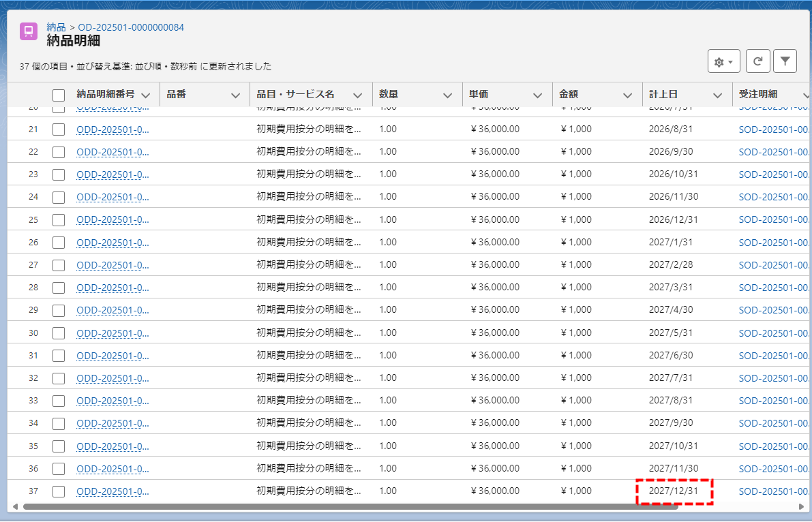Open the 納品 breadcrumb link
812x522 pixels.
click(x=56, y=27)
